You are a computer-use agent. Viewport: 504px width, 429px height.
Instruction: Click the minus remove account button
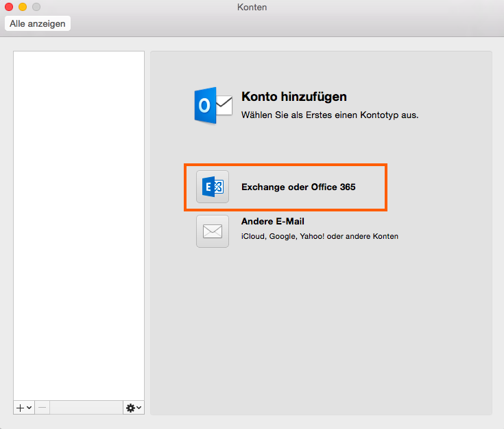point(42,408)
